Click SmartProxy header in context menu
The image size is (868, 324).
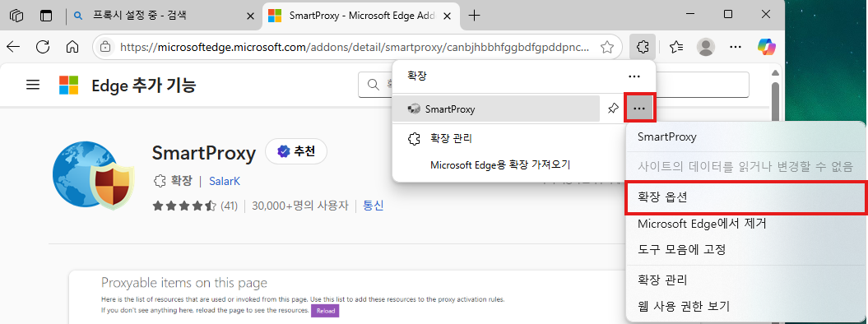[667, 137]
